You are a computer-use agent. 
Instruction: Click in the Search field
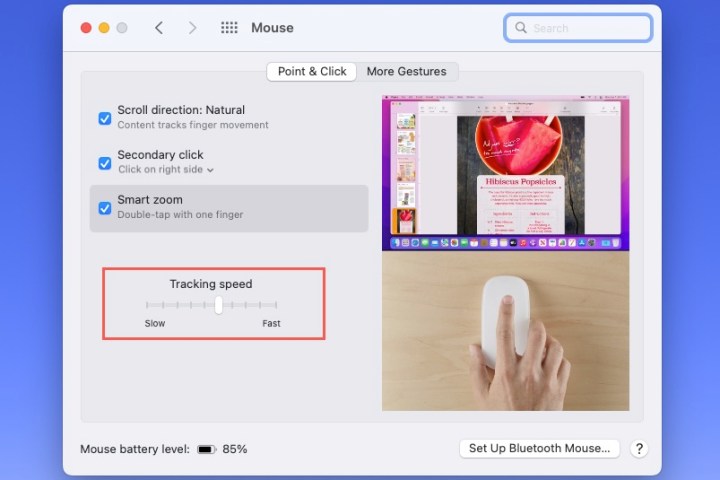pos(578,28)
